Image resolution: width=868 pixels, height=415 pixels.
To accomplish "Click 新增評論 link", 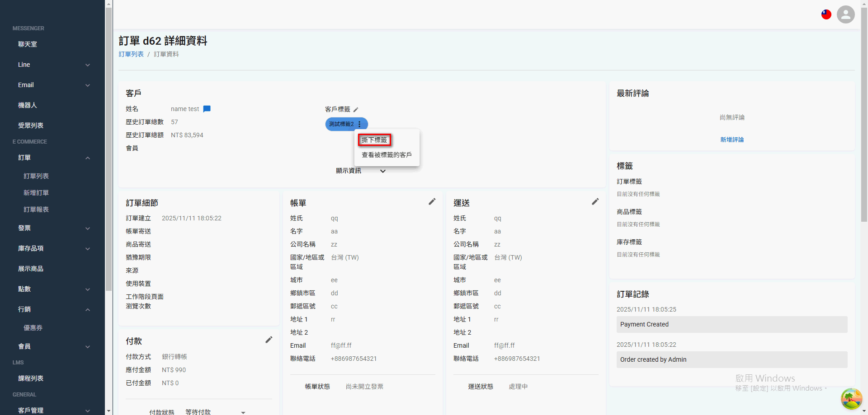I will click(732, 140).
